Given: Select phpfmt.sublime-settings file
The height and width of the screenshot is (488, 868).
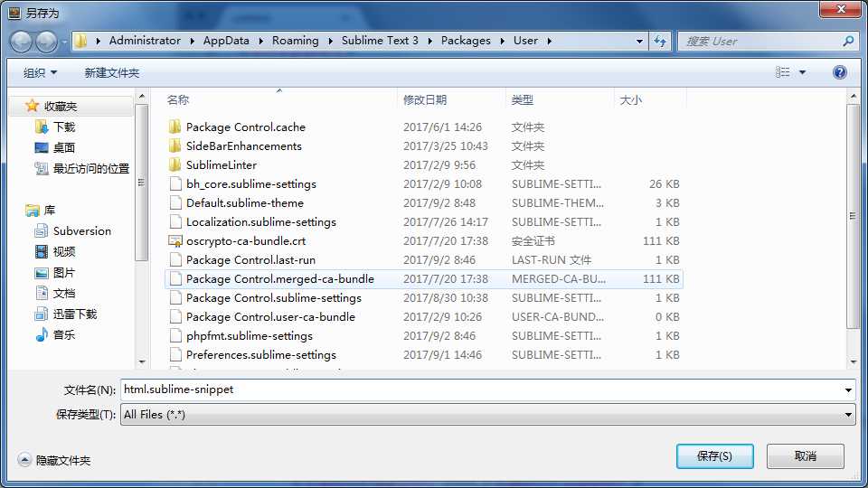Looking at the screenshot, I should point(424,336).
